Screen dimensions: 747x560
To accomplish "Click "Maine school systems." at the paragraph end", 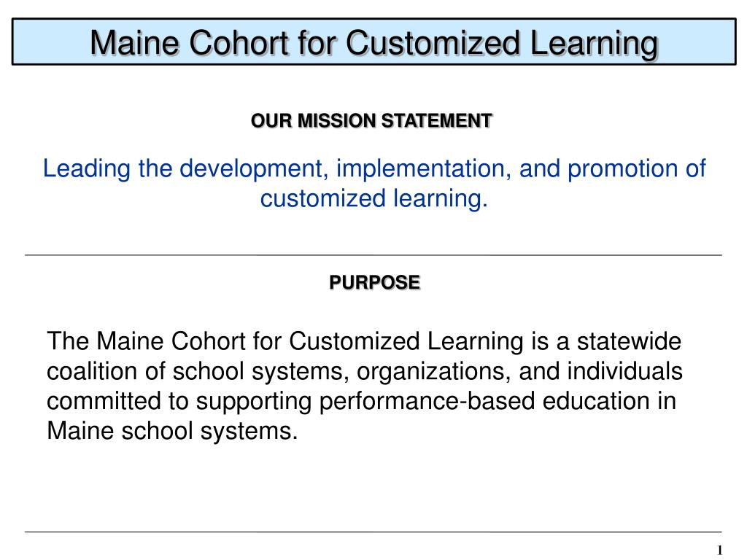I will tap(172, 431).
